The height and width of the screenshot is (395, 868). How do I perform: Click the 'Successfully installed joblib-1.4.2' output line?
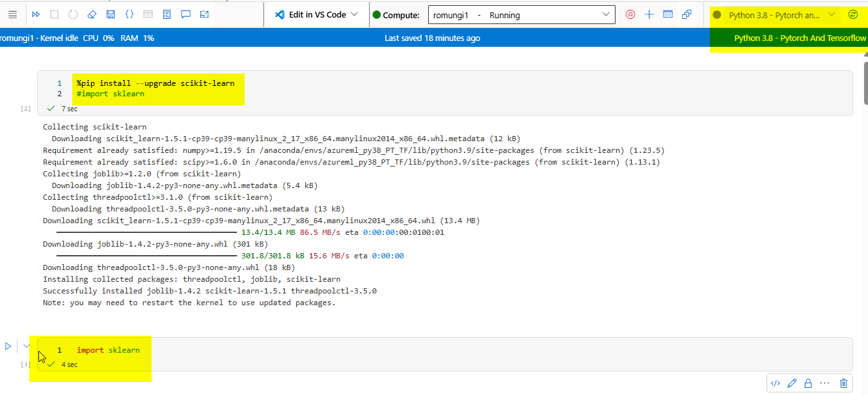click(x=210, y=291)
